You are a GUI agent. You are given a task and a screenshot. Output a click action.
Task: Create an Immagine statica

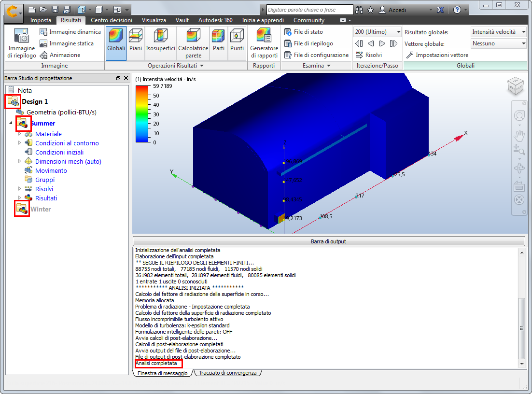pos(67,43)
